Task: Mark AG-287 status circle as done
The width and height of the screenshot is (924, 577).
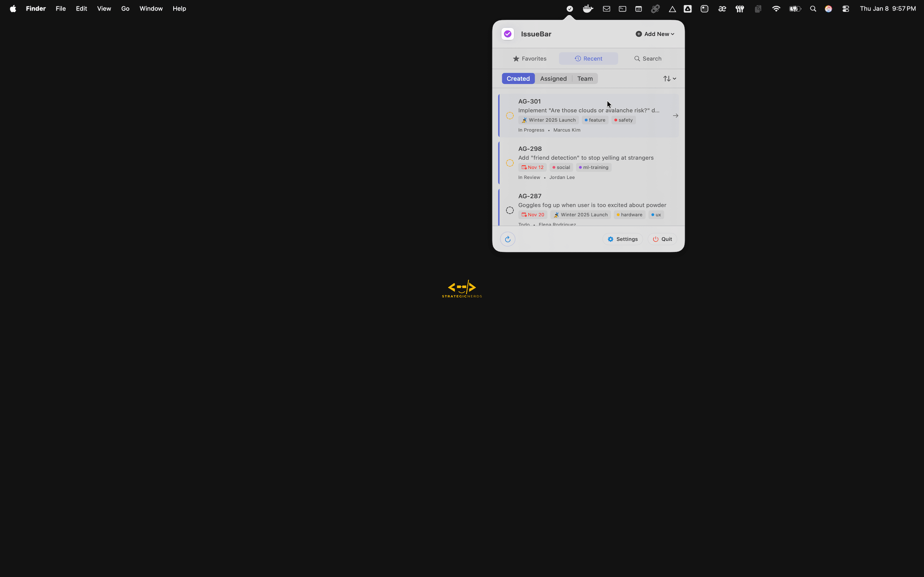Action: point(509,210)
